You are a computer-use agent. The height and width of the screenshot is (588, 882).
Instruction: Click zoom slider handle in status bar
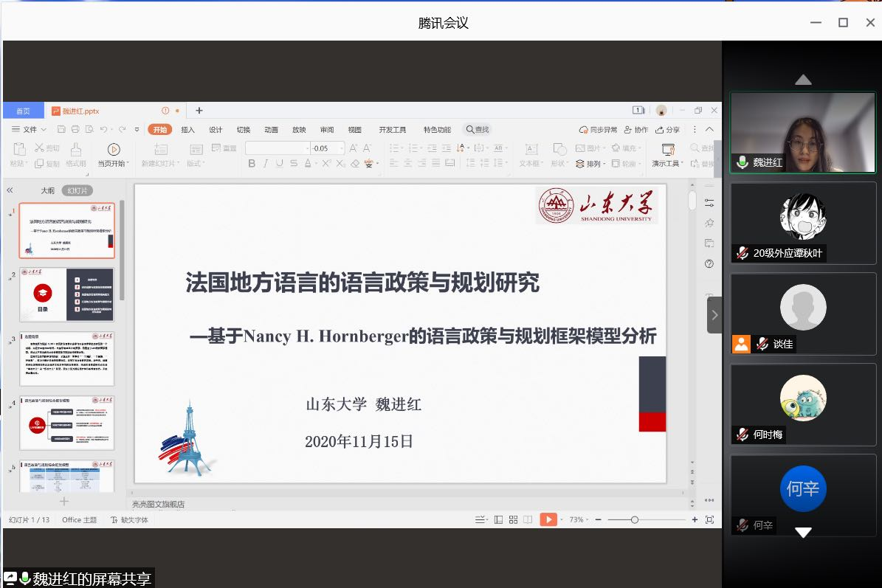(x=634, y=520)
